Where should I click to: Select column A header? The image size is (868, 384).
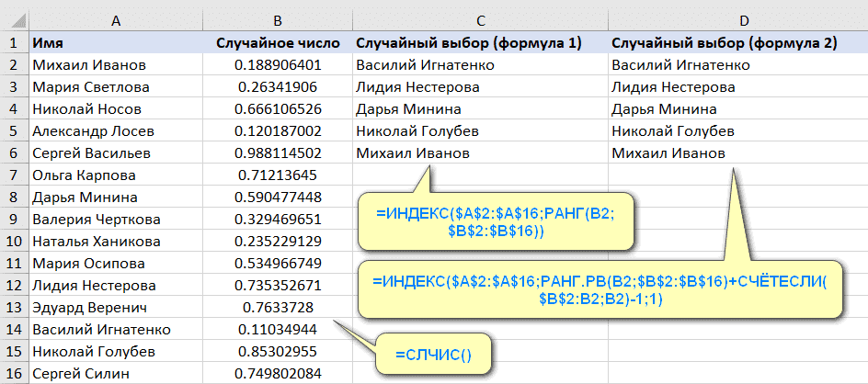tap(115, 18)
